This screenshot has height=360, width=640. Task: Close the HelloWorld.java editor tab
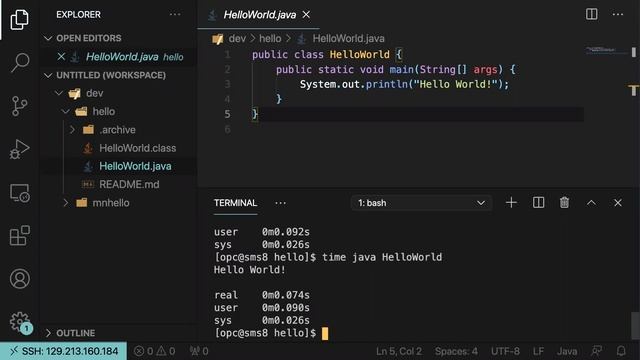[306, 15]
